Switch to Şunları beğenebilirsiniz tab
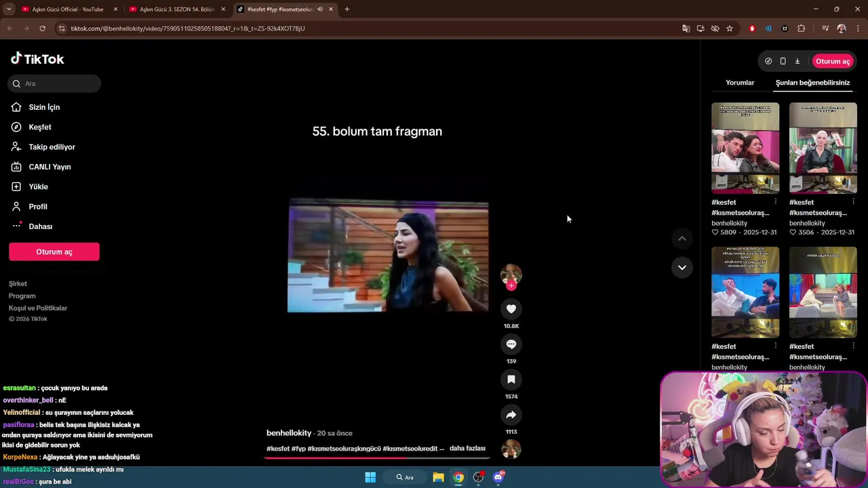Viewport: 868px width, 488px height. pyautogui.click(x=812, y=83)
